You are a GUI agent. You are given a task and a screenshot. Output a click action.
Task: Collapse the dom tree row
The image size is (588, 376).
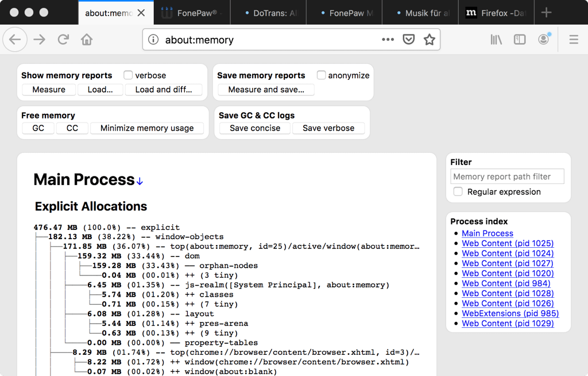[139, 256]
